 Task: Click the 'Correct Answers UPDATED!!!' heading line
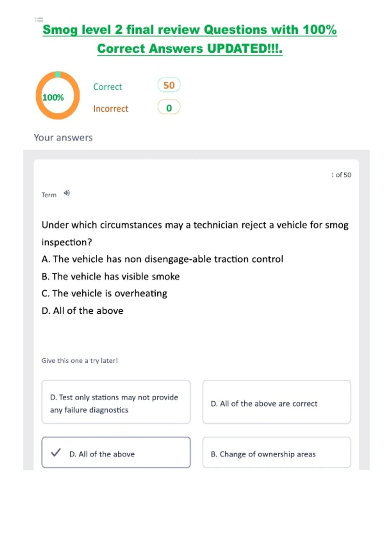click(190, 49)
